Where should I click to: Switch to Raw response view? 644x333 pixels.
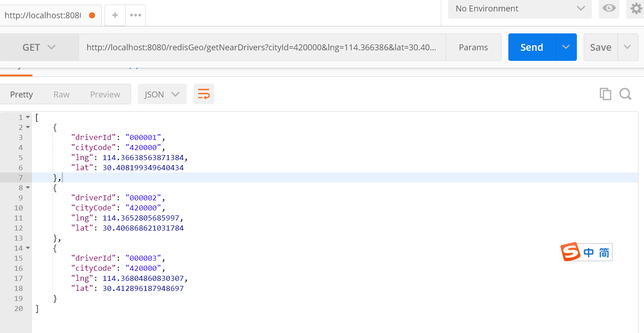61,94
